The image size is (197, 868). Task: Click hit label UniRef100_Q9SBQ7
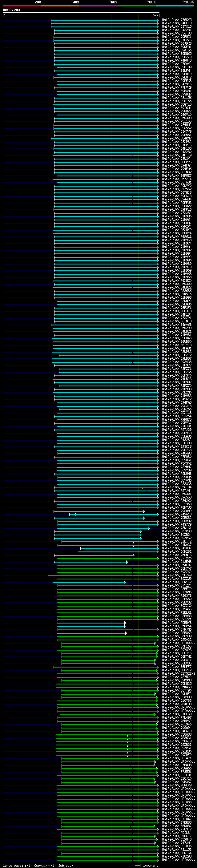(x=177, y=94)
